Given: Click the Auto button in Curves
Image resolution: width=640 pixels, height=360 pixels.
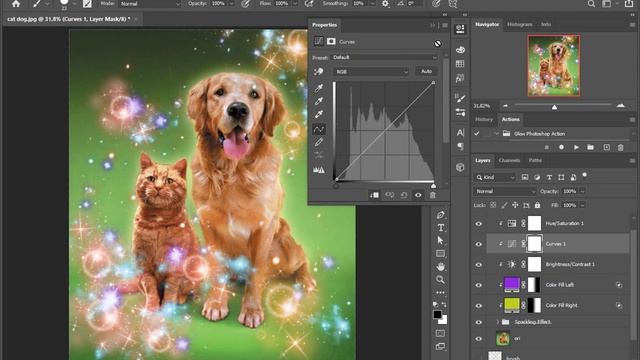Looking at the screenshot, I should 427,71.
